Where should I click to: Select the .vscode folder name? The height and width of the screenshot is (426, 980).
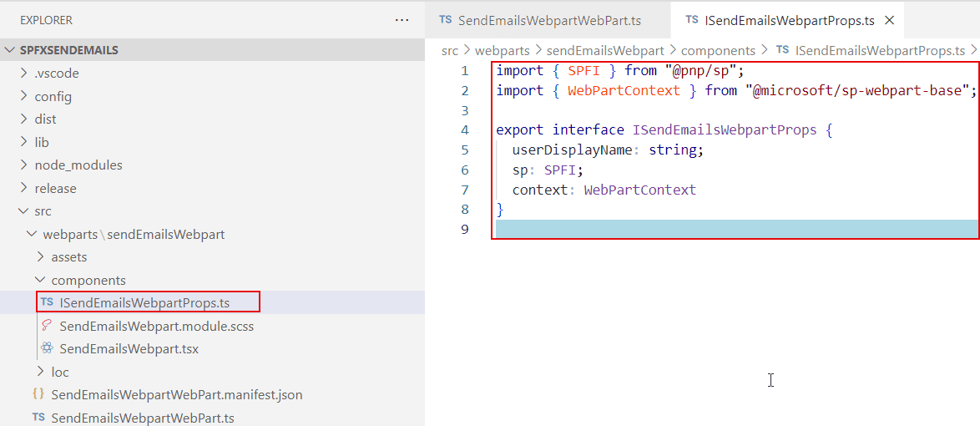(57, 74)
